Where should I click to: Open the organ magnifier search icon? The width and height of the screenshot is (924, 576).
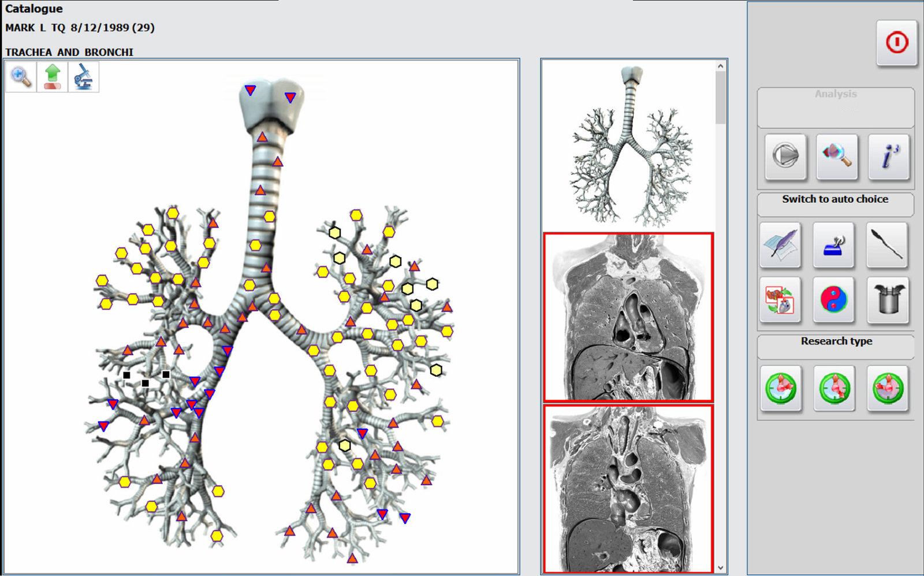837,156
